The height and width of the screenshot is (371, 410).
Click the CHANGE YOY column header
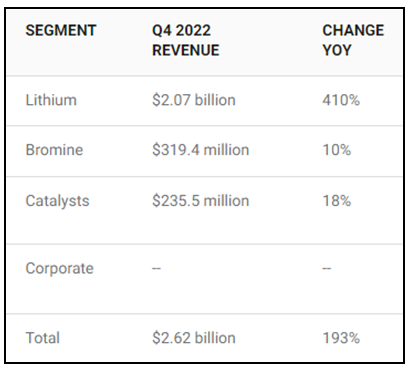[353, 40]
